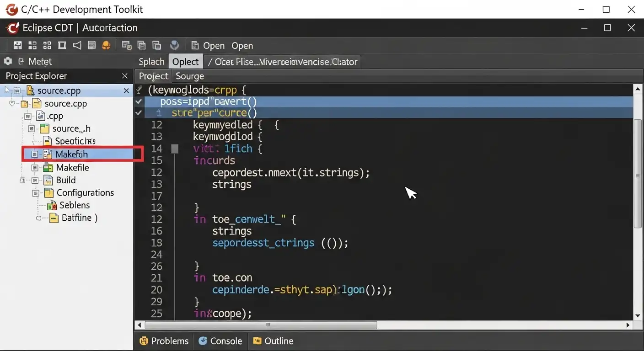Click the globe/perspective toolbar icon
644x351 pixels.
[x=174, y=45]
